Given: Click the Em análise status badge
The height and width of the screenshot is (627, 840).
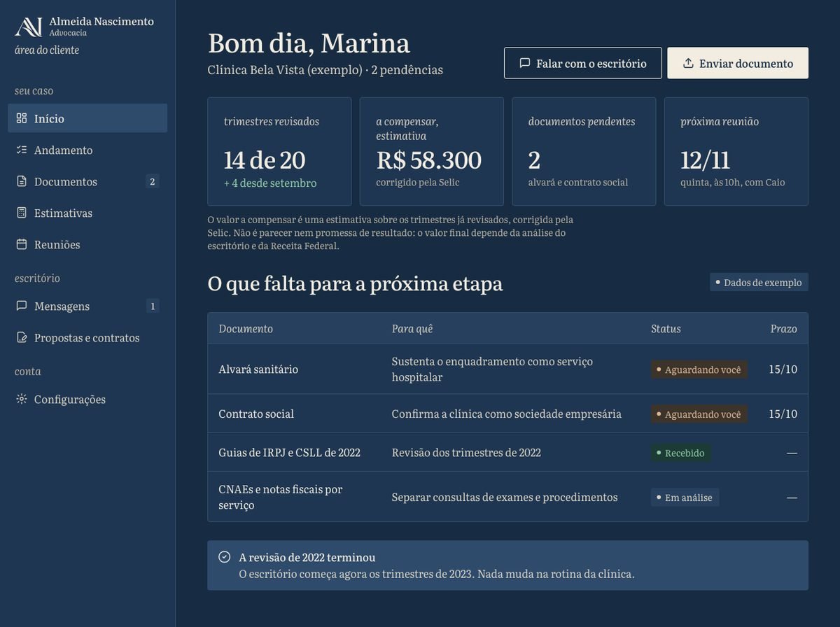Looking at the screenshot, I should point(685,498).
